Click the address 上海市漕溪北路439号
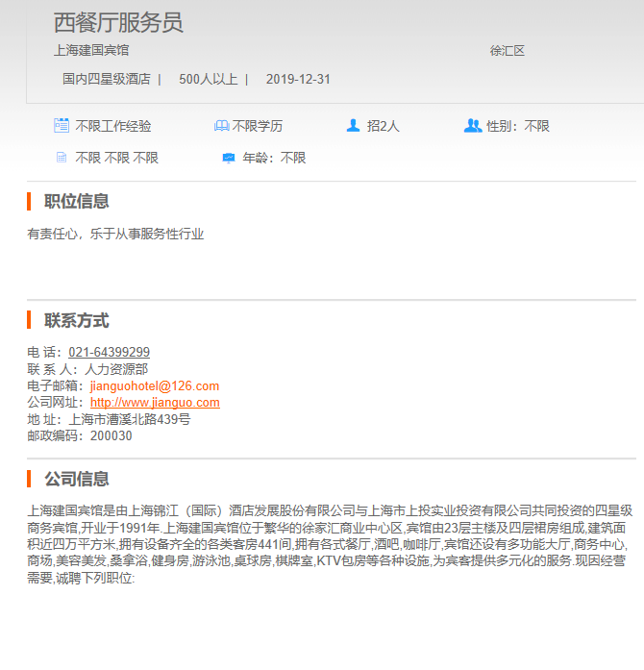This screenshot has width=644, height=670. pos(129,419)
